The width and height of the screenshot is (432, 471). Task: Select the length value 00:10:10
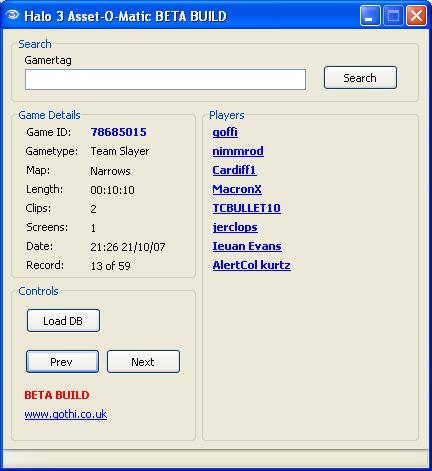pos(113,190)
